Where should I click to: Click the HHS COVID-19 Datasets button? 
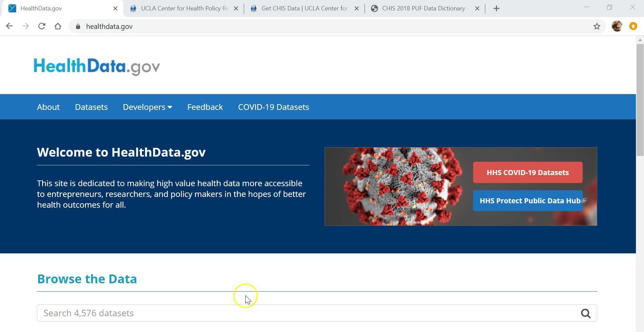tap(527, 172)
